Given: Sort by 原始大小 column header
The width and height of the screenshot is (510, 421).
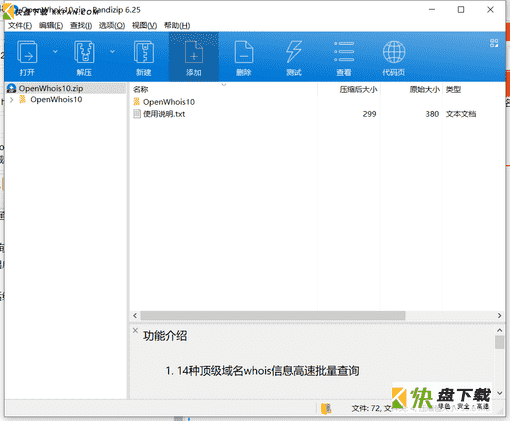Looking at the screenshot, I should [425, 89].
